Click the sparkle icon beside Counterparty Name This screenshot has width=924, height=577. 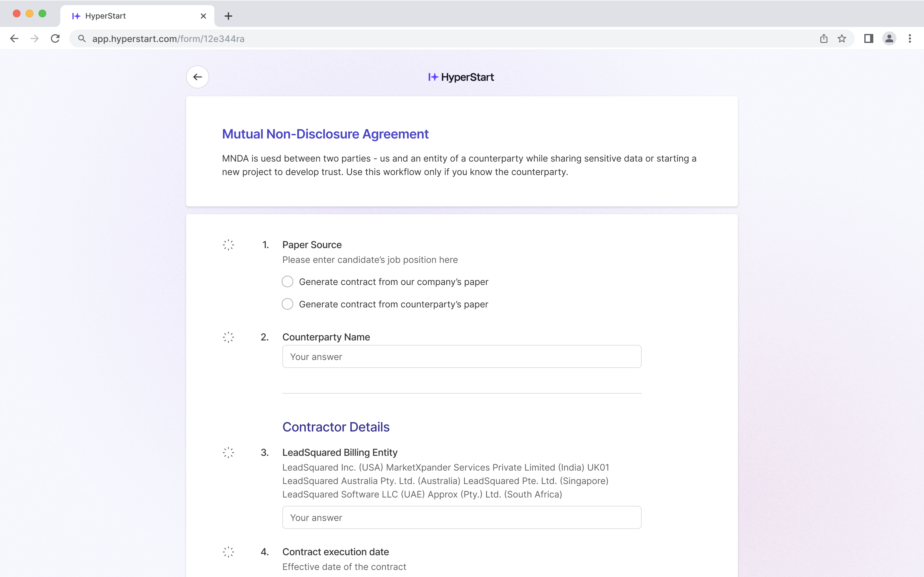tap(228, 337)
